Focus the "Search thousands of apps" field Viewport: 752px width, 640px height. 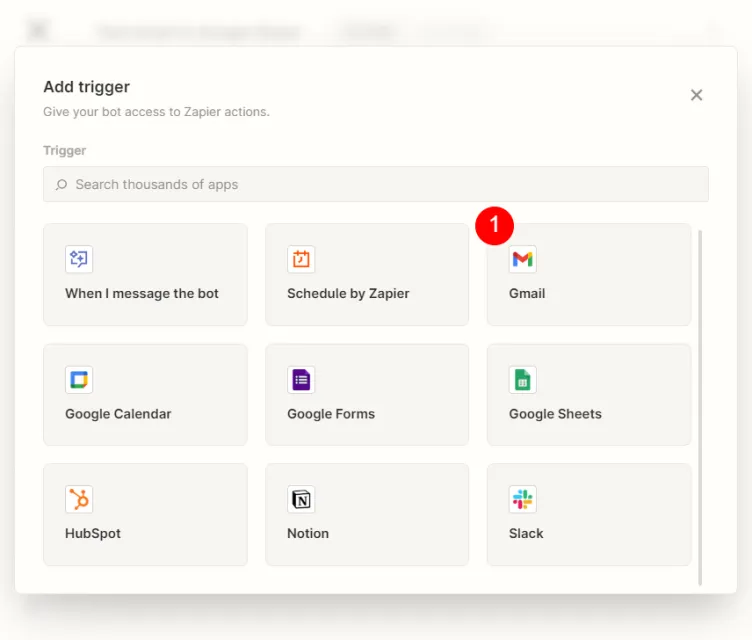(380, 185)
